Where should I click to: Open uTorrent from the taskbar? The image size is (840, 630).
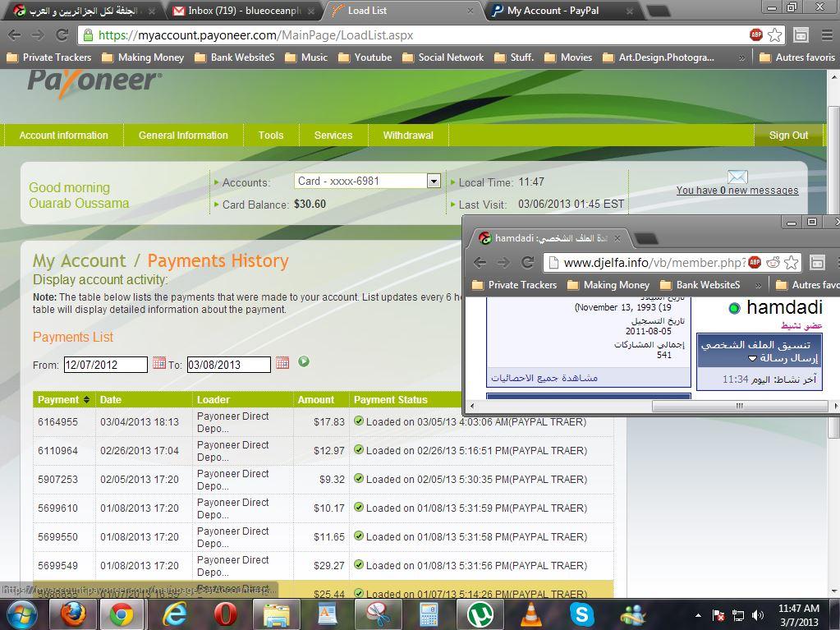480,614
